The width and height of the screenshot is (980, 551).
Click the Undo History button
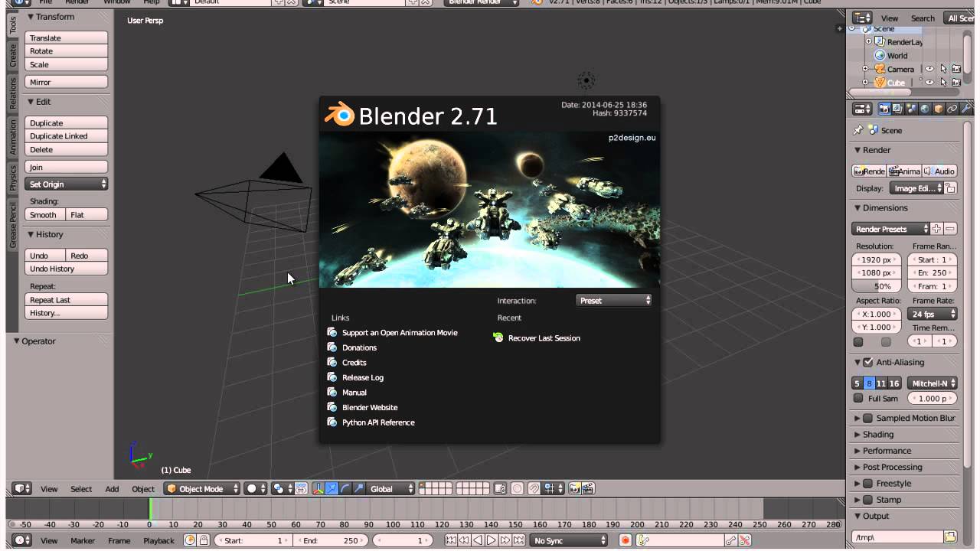[x=67, y=269]
